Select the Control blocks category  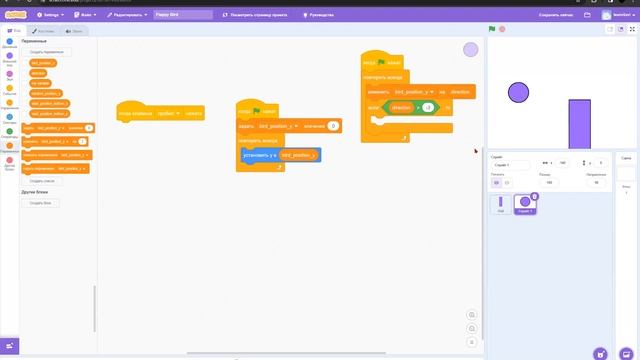9,104
